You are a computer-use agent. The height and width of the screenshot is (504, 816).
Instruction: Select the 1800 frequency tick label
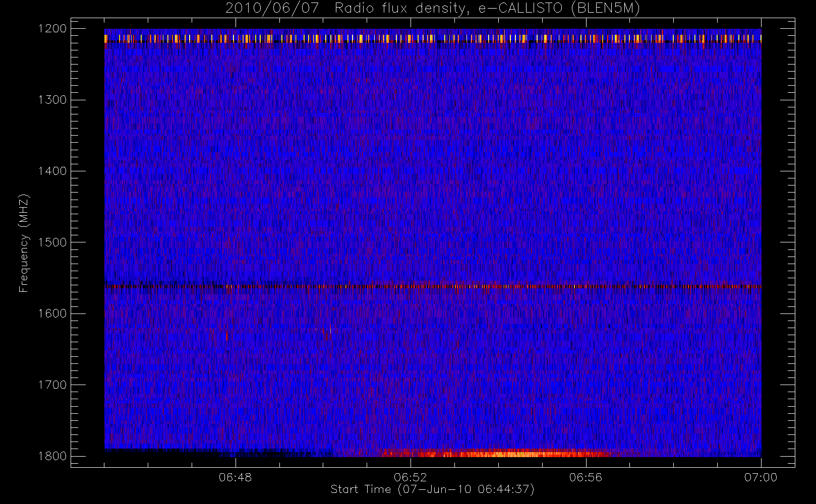click(52, 456)
